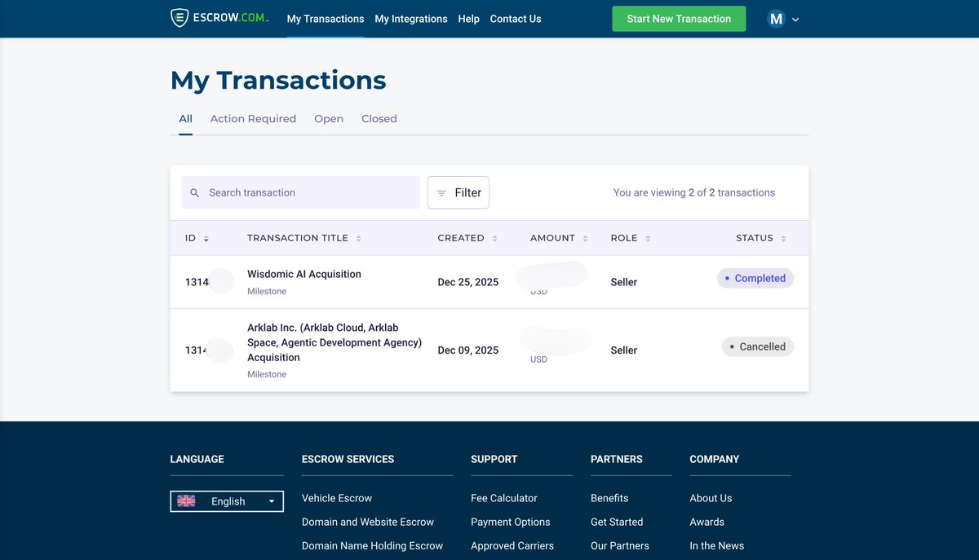979x560 pixels.
Task: Click the ID column header
Action: pos(191,238)
